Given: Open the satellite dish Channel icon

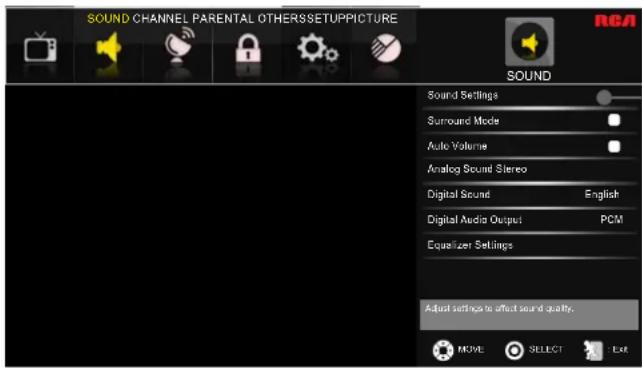Looking at the screenshot, I should point(179,45).
